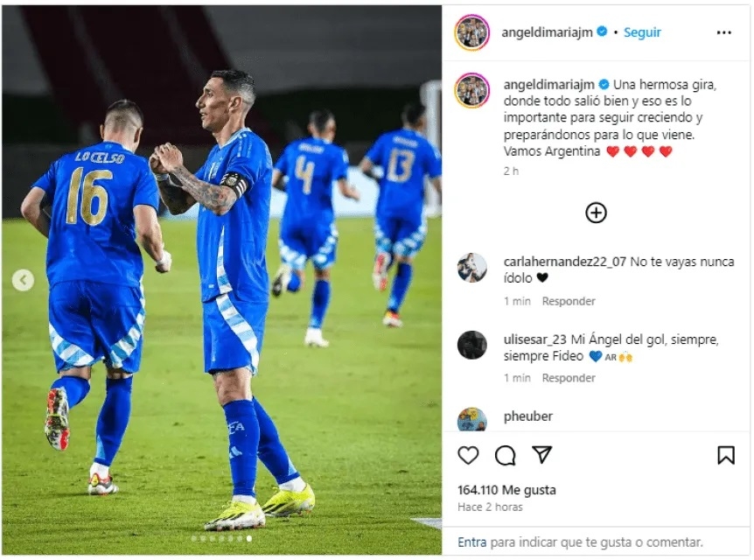
Task: Open ulisesar_23 profile from username
Action: (x=534, y=339)
